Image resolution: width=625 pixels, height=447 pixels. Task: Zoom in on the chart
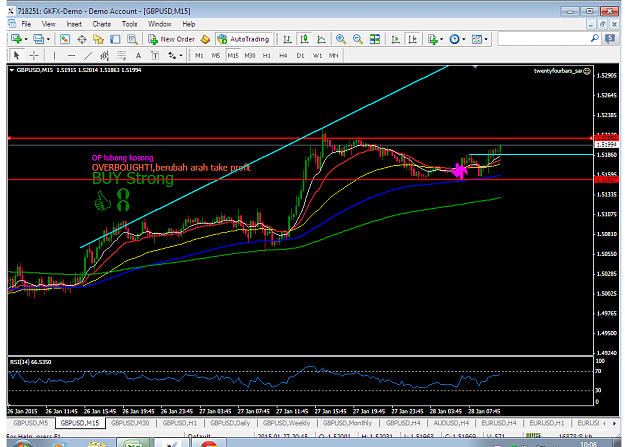(341, 39)
